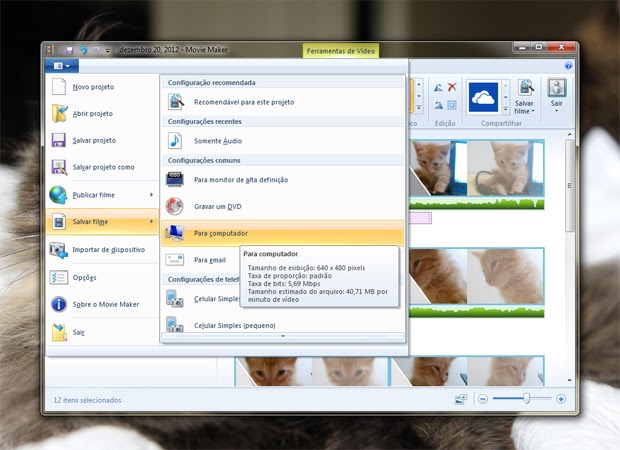
Task: Click the zoom time scale slider handle
Action: click(526, 399)
